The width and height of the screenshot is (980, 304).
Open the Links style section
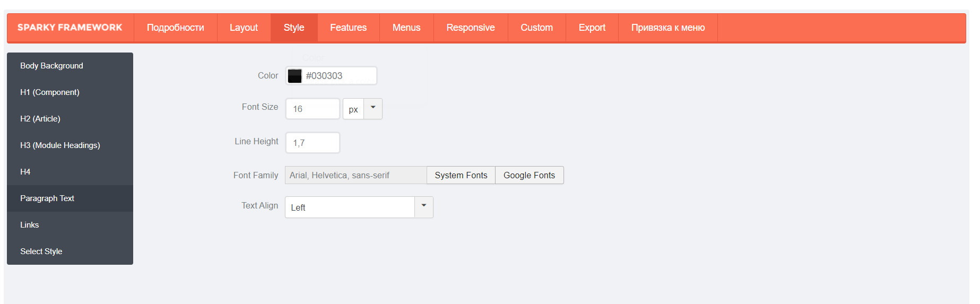(x=70, y=225)
